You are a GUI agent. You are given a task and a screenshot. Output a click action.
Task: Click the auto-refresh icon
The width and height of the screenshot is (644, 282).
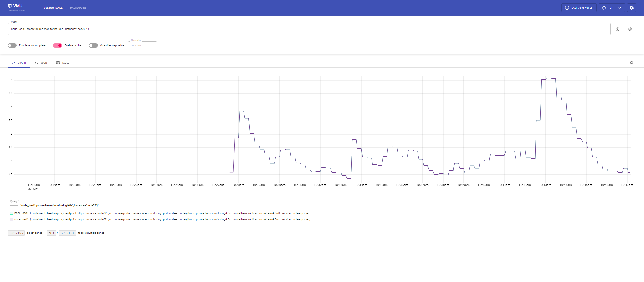(604, 8)
